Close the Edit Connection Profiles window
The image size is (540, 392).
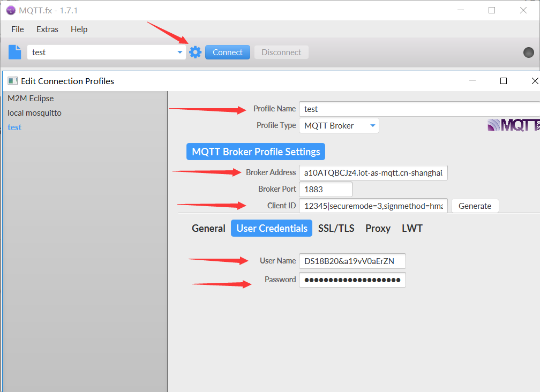point(535,81)
